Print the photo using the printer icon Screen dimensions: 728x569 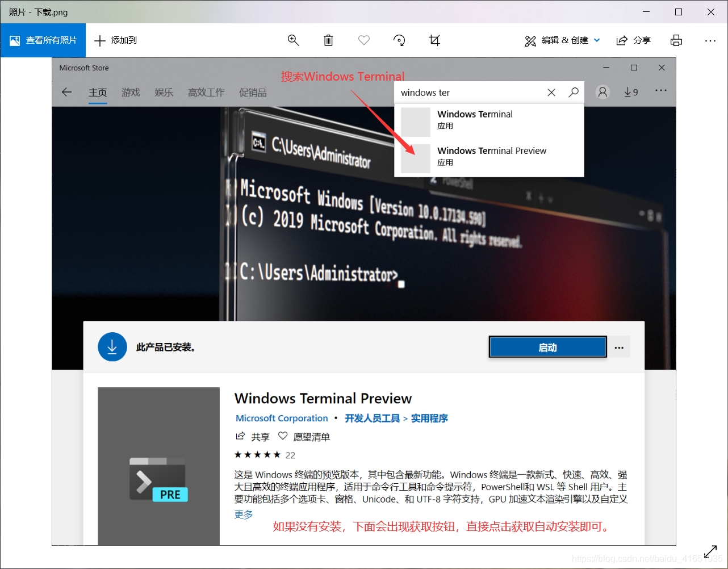pos(676,40)
